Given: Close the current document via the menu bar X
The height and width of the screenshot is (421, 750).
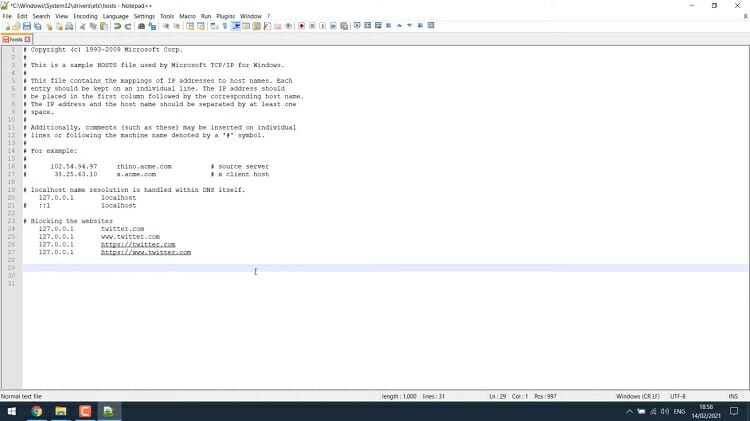Looking at the screenshot, I should coord(745,16).
